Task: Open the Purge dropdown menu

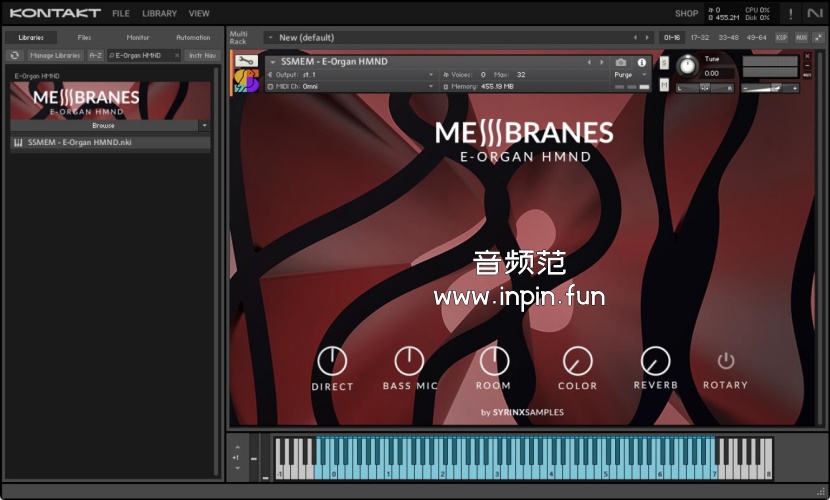Action: pos(631,75)
